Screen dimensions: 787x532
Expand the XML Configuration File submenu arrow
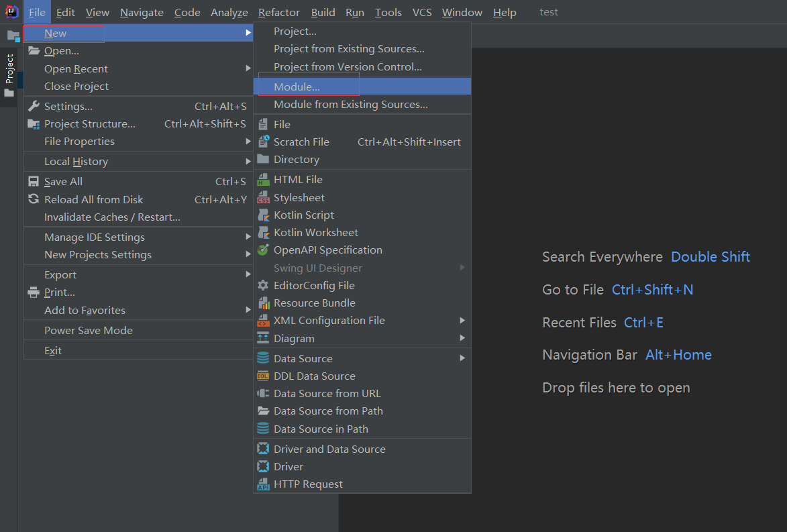(462, 321)
